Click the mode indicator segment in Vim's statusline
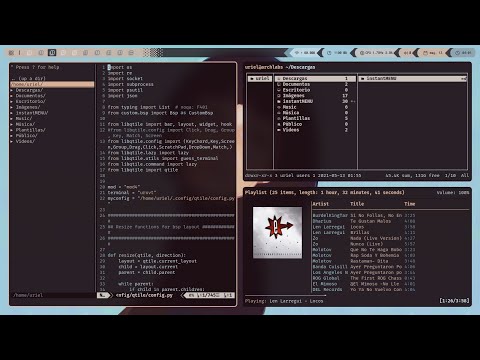Image resolution: width=480 pixels, height=360 pixels. (x=104, y=295)
